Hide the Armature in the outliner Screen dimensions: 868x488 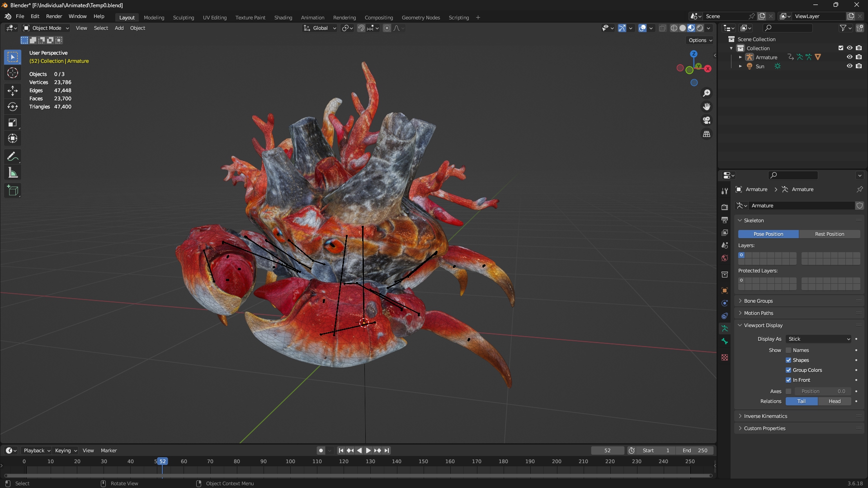tap(849, 57)
